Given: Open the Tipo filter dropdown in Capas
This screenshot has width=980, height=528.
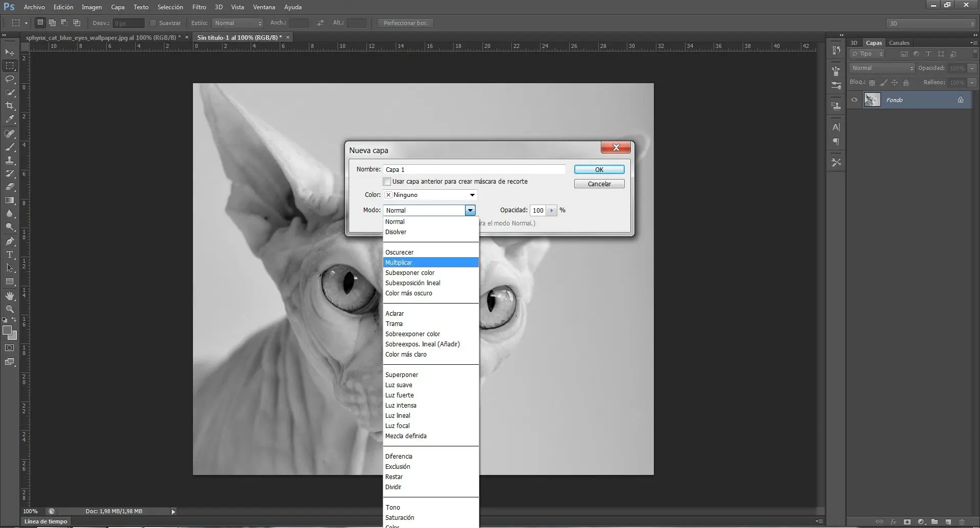Looking at the screenshot, I should pyautogui.click(x=867, y=54).
